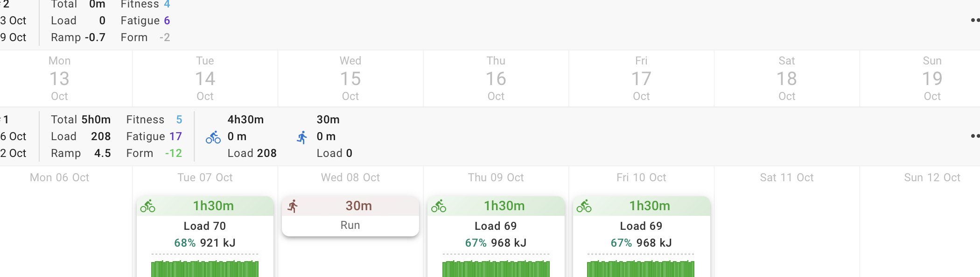Click the Mon 06 Oct day header

pyautogui.click(x=60, y=178)
